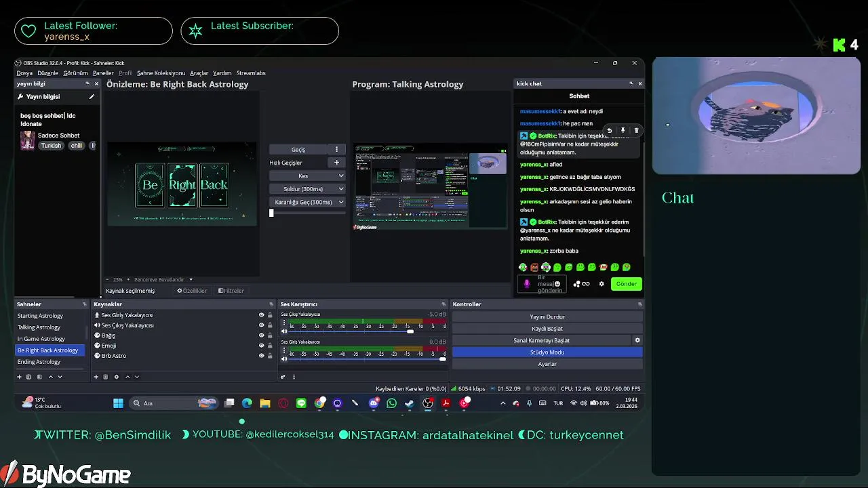The width and height of the screenshot is (868, 488).
Task: Open the Streamlabs menu
Action: (x=251, y=73)
